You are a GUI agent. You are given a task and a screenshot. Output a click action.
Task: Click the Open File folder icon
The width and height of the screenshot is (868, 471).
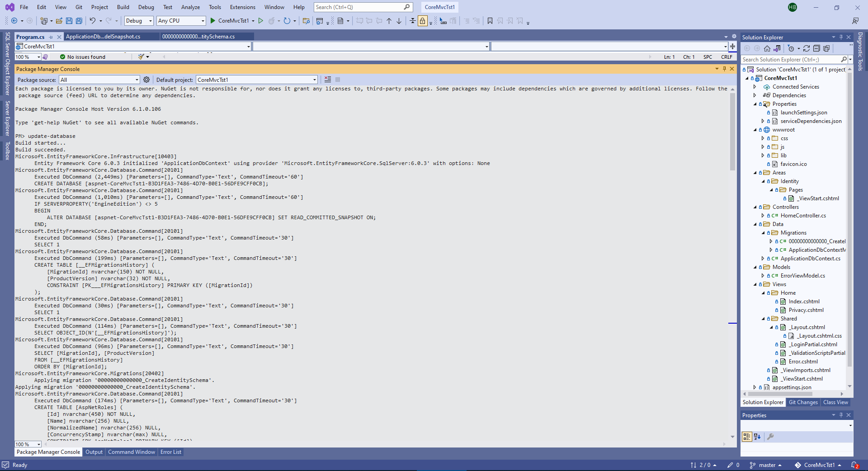click(59, 21)
